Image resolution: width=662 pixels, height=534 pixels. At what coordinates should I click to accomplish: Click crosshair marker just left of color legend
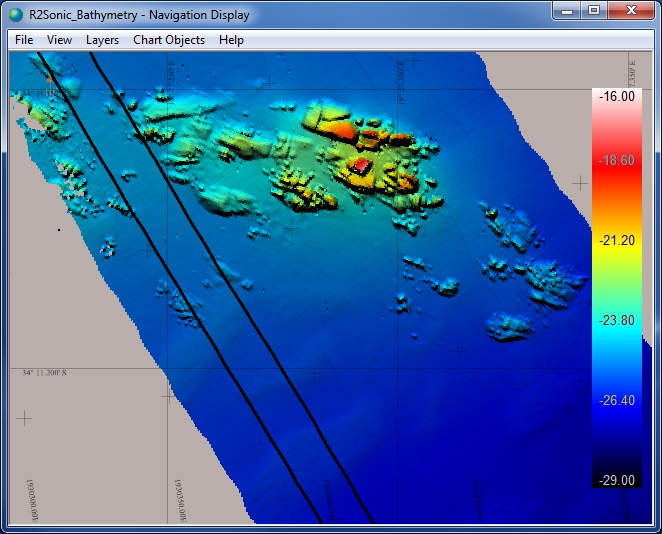pos(580,183)
